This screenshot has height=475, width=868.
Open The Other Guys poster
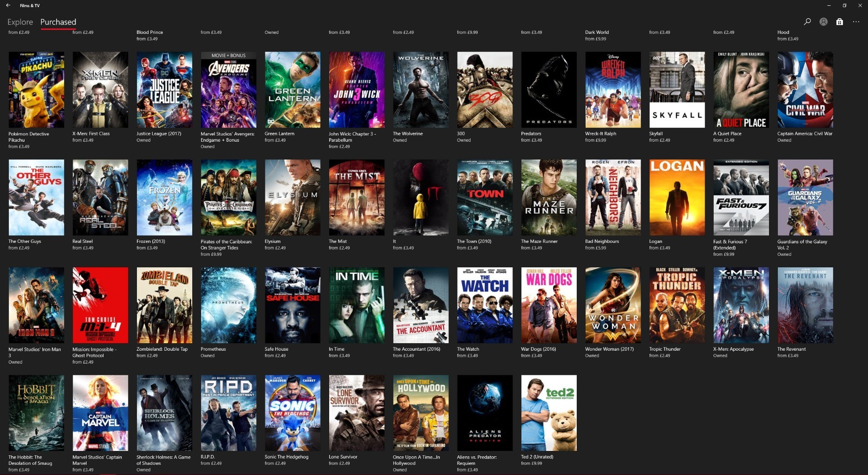point(36,197)
